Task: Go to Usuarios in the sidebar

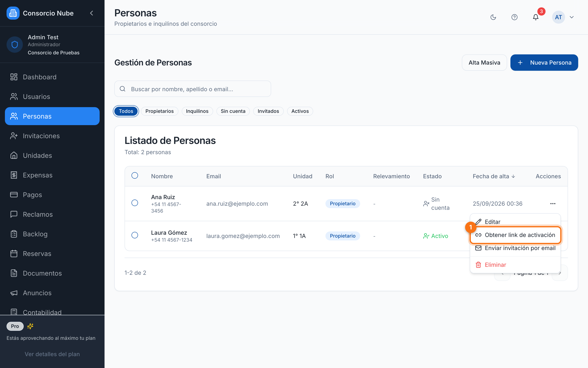Action: [52, 97]
